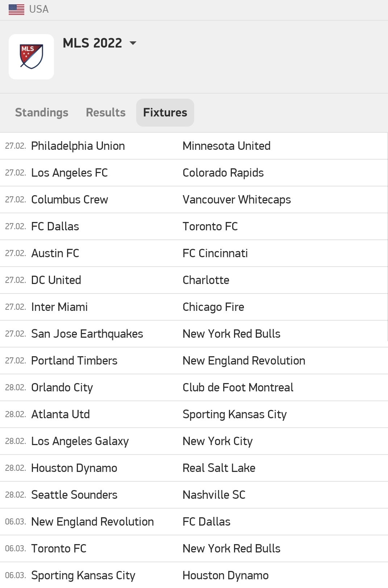Screen dimensions: 388x588
Task: Open Nashville SC team link
Action: [214, 495]
